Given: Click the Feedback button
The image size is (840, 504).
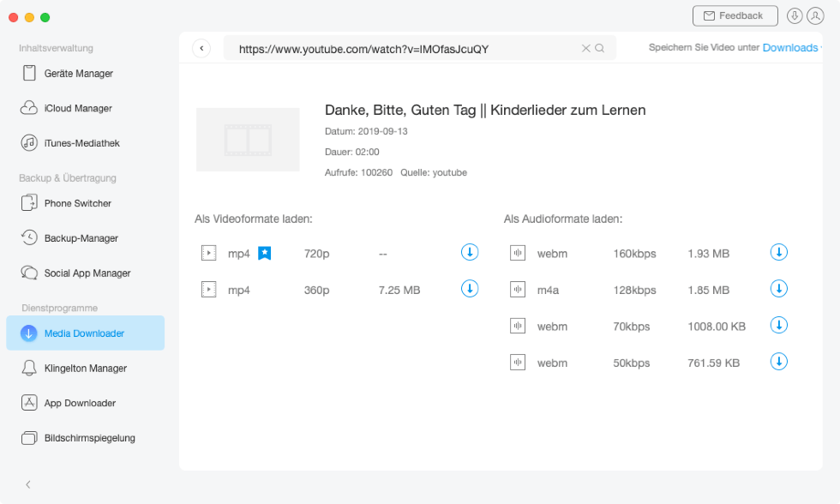Looking at the screenshot, I should click(735, 16).
